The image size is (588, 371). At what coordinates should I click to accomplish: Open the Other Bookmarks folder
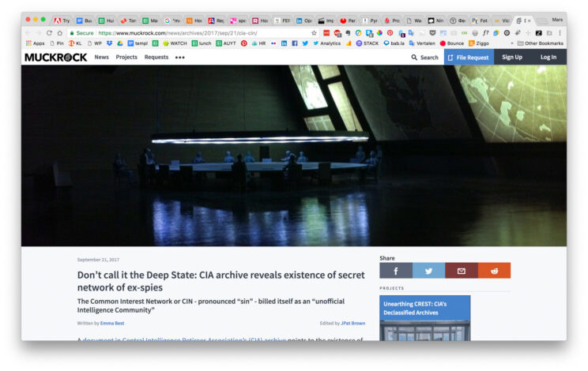(540, 43)
